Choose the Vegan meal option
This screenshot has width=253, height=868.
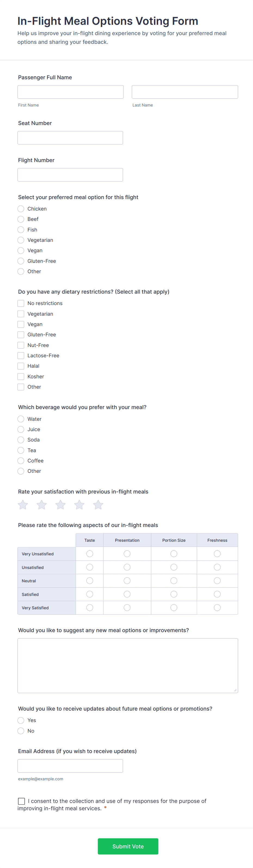coord(21,250)
